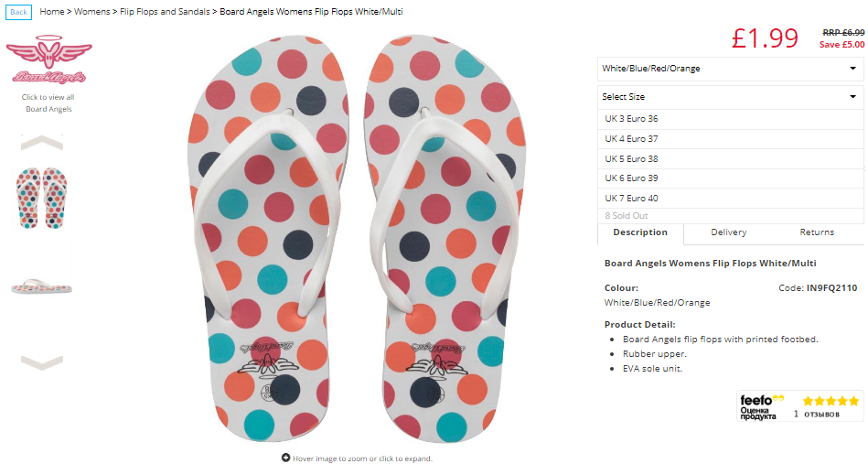Open the White/Blue/Red/Orange colour dropdown
Screen dimensions: 868x464
(730, 69)
